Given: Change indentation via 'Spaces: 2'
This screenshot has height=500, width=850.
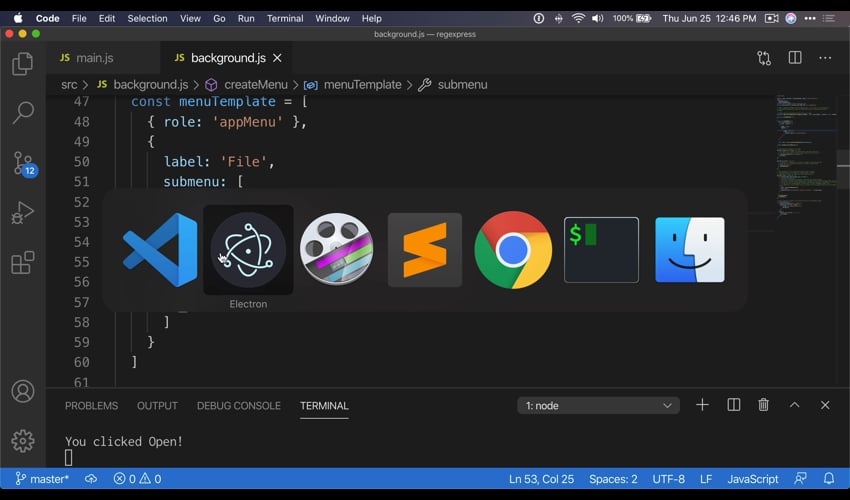Looking at the screenshot, I should coord(613,479).
